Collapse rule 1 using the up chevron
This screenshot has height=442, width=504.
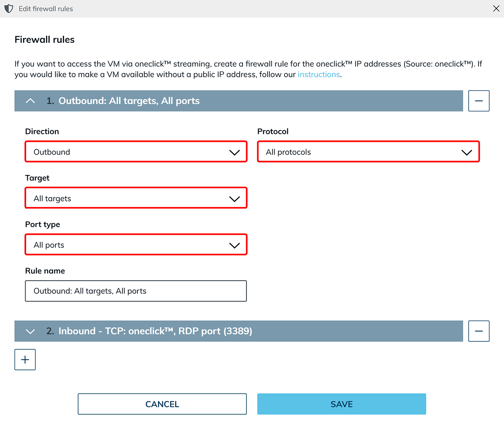tap(30, 101)
